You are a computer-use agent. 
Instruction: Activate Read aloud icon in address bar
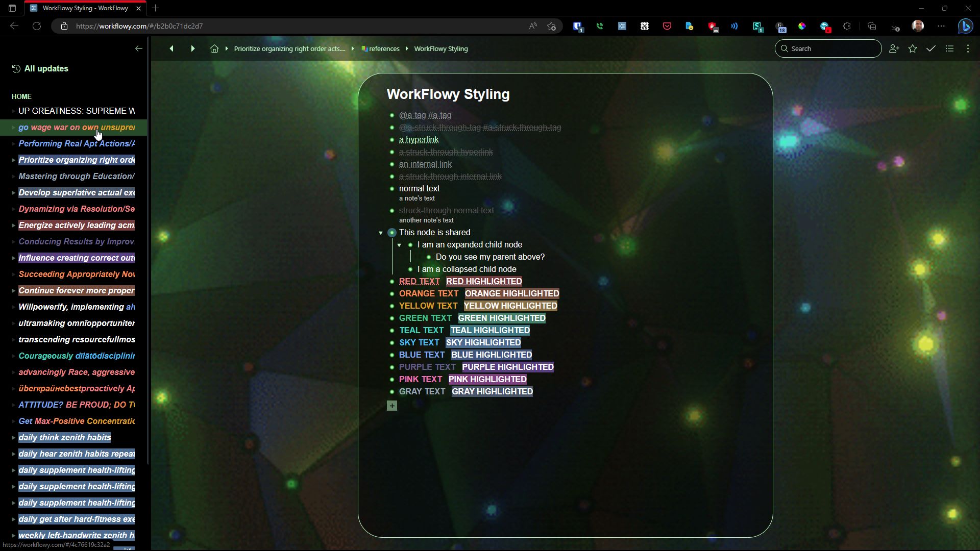click(533, 26)
